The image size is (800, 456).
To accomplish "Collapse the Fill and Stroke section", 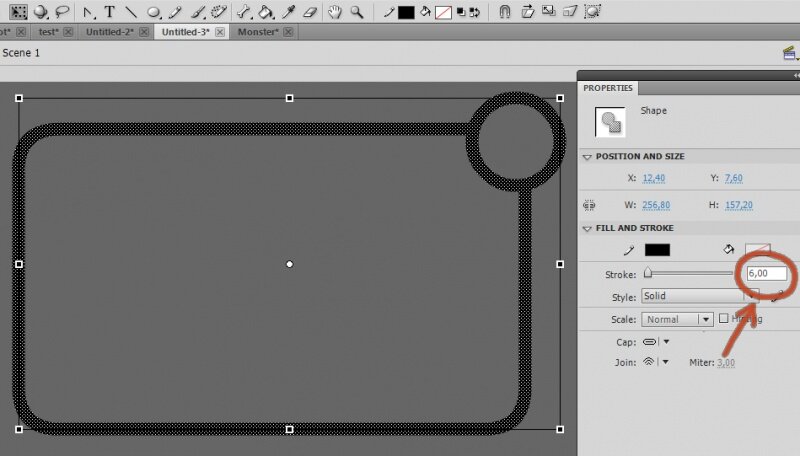I will (x=588, y=228).
